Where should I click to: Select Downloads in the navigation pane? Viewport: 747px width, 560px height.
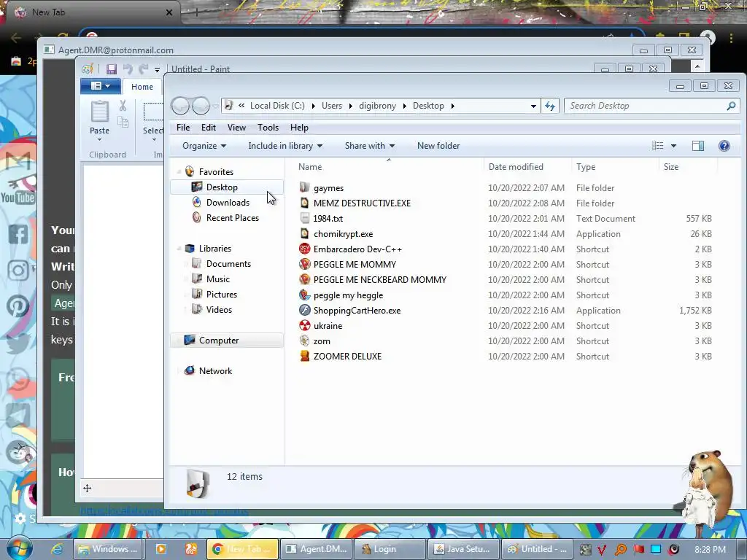(228, 203)
